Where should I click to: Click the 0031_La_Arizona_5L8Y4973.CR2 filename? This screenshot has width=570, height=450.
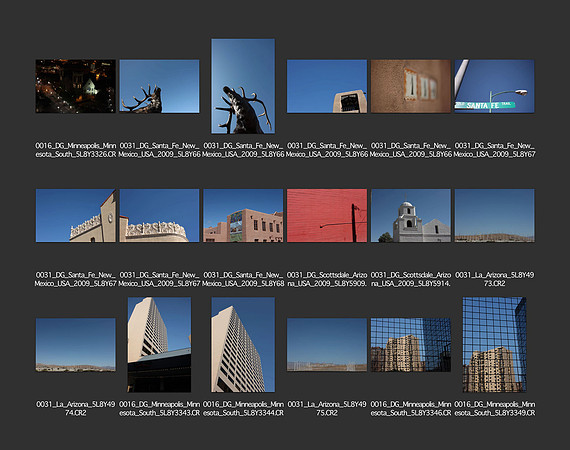click(x=494, y=279)
